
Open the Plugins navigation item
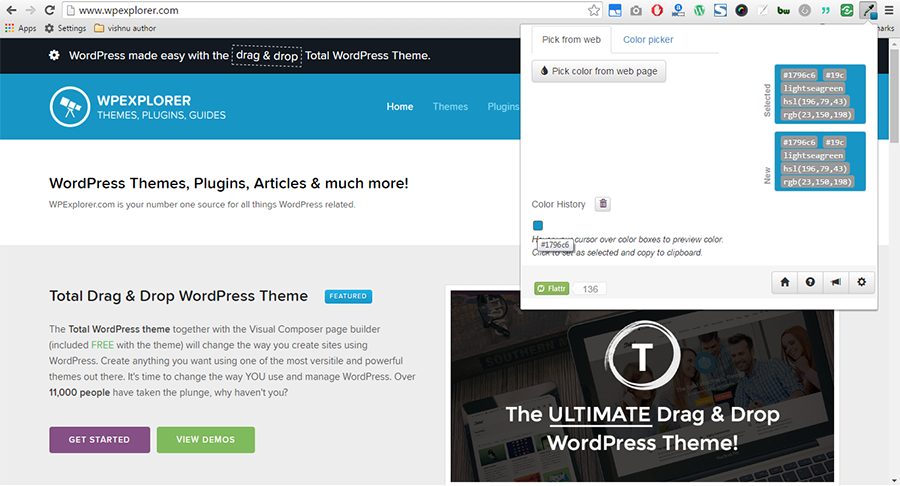pyautogui.click(x=503, y=107)
